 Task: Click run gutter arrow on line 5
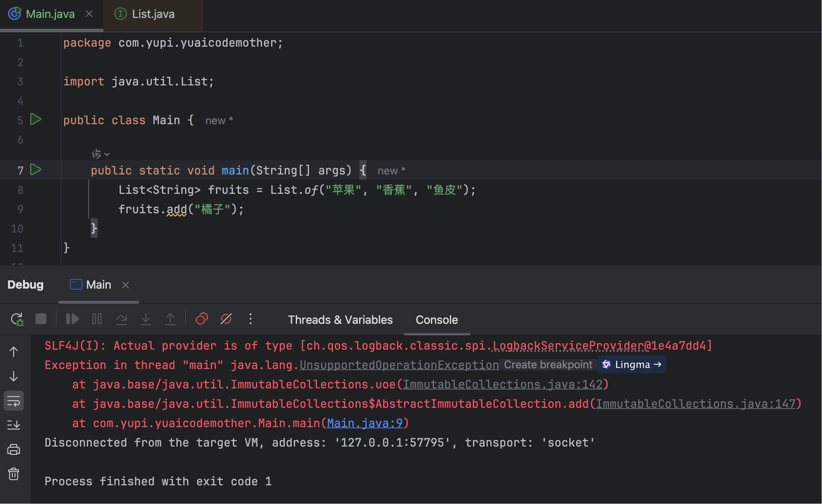36,119
